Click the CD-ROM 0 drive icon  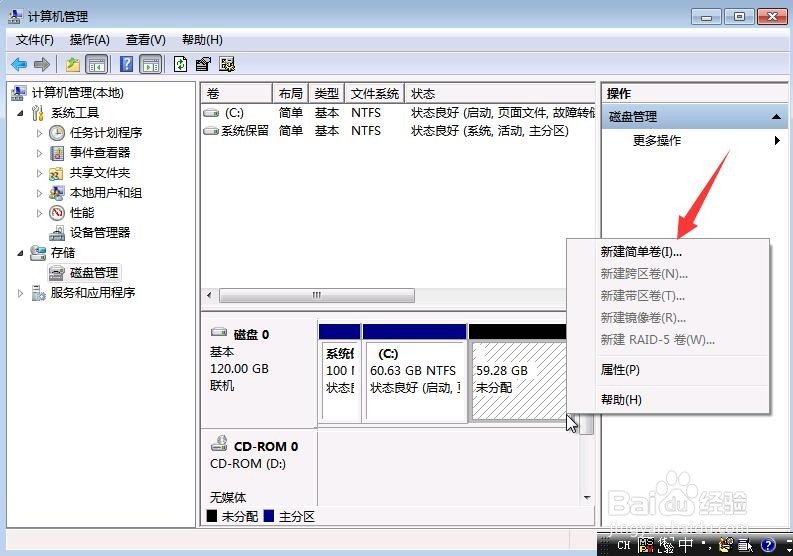click(219, 443)
